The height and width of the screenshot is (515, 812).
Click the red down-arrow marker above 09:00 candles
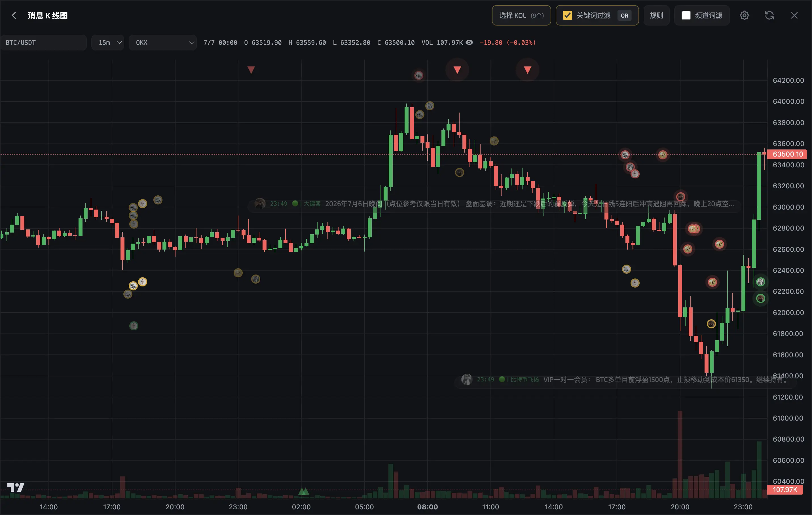click(457, 70)
